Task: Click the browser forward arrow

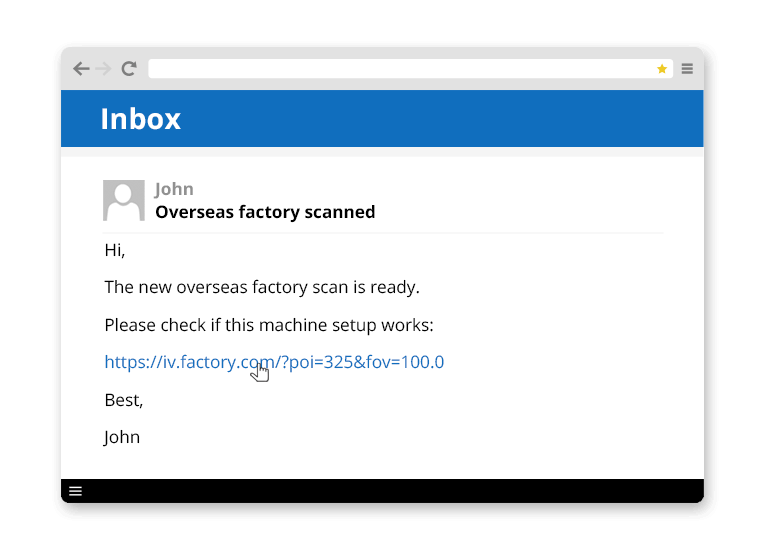Action: click(104, 69)
